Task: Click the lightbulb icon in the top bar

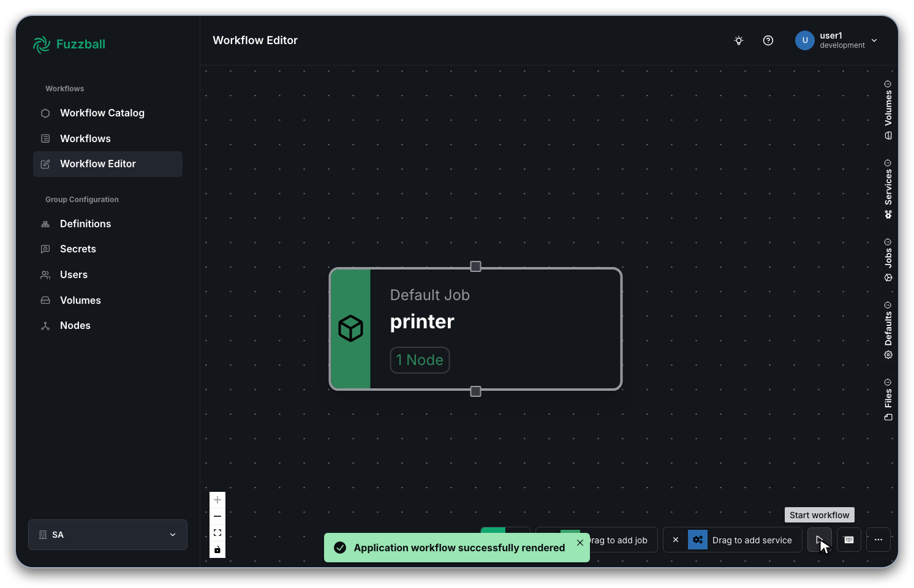Action: pyautogui.click(x=738, y=40)
